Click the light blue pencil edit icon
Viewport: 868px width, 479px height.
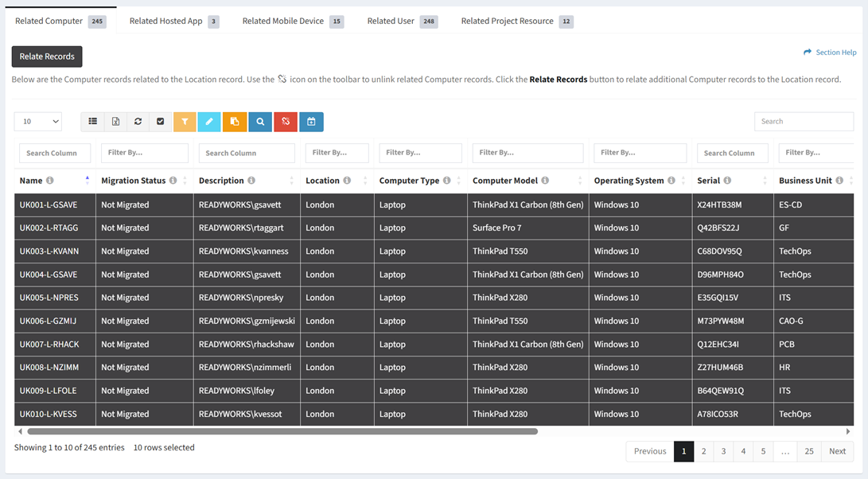point(209,122)
